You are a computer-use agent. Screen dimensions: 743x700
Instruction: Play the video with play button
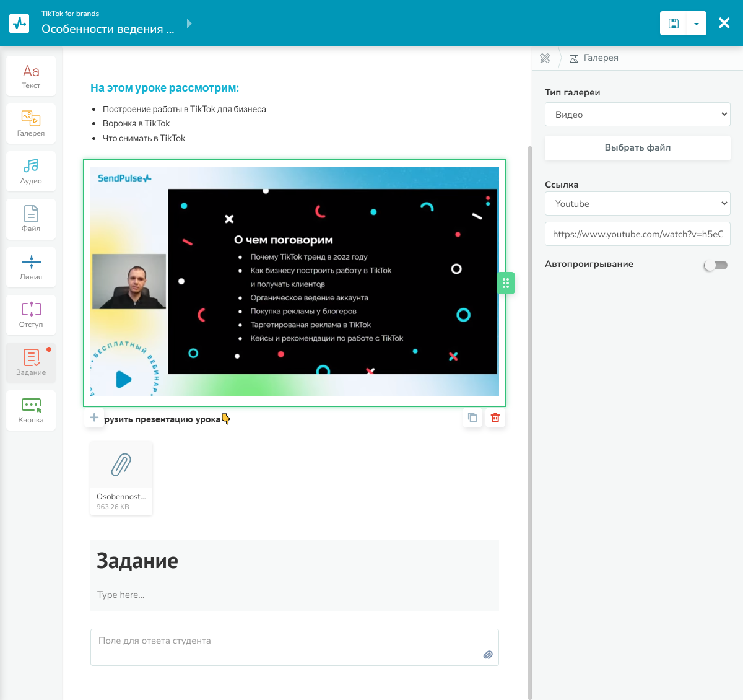(x=124, y=378)
